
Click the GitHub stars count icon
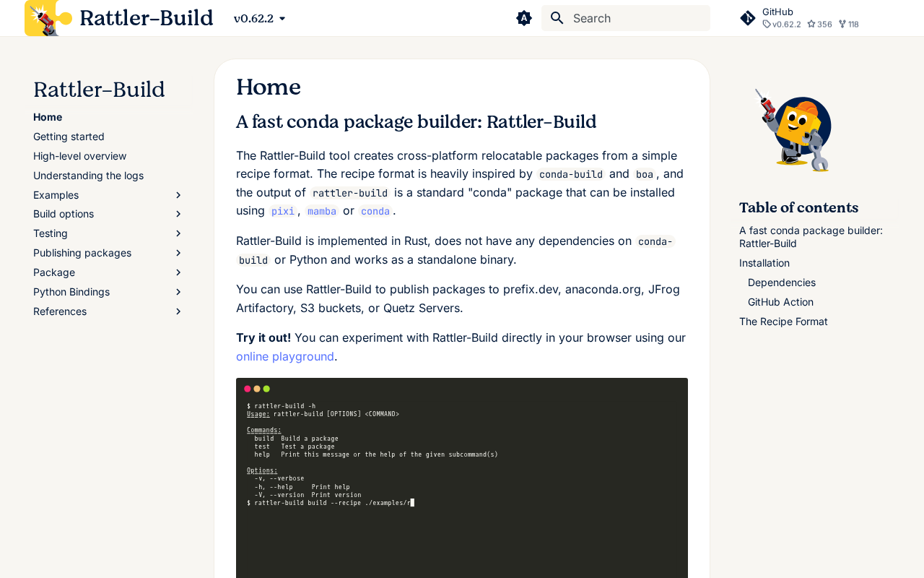click(811, 24)
